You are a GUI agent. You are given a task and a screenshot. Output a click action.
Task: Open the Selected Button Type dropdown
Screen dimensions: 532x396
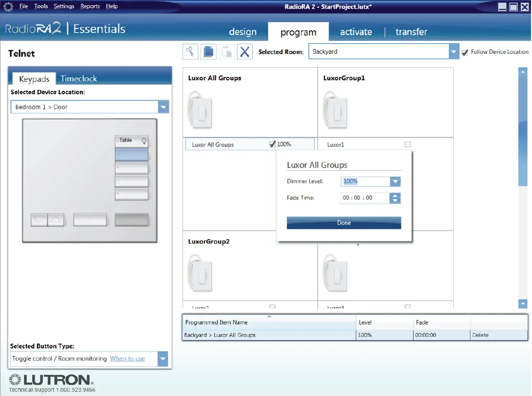coord(163,359)
